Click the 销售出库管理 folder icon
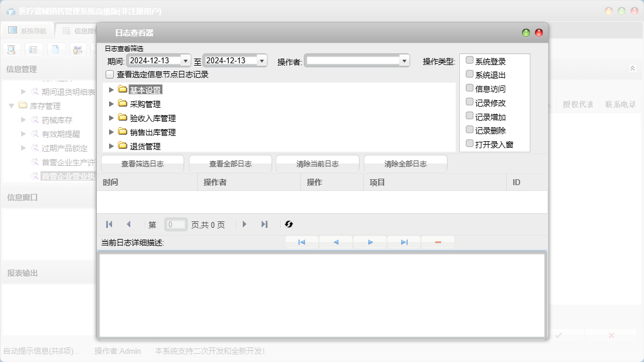Viewport: 644px width, 362px height. pos(123,131)
